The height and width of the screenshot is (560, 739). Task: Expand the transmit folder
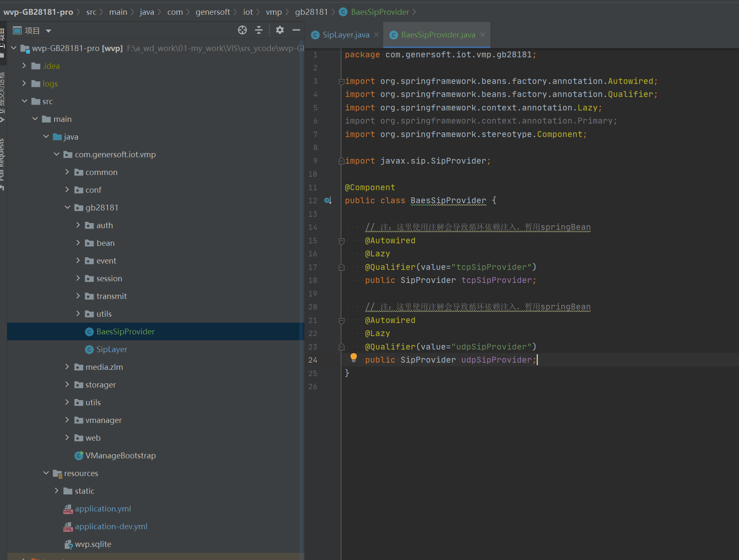[x=78, y=296]
